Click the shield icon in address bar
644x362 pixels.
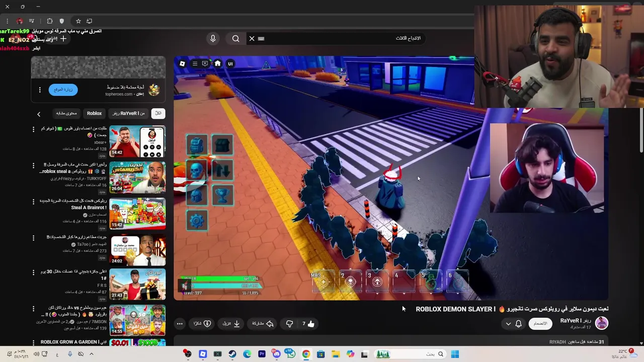click(x=61, y=21)
